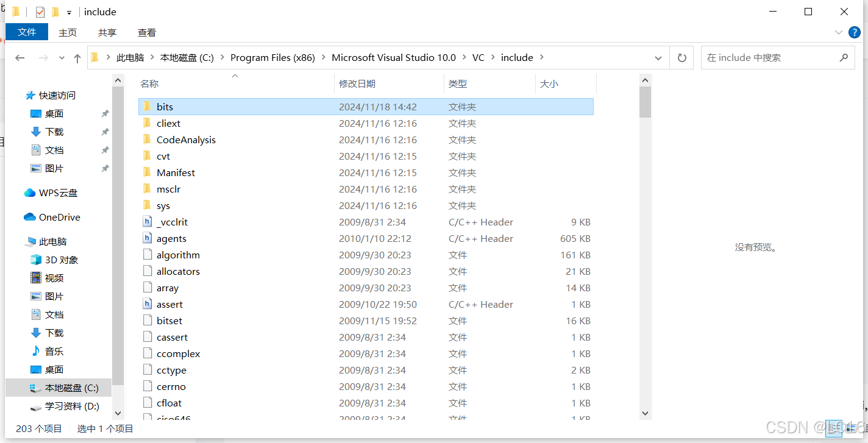Open 音乐 from the sidebar
Screen dimensions: 868x443
(x=54, y=351)
